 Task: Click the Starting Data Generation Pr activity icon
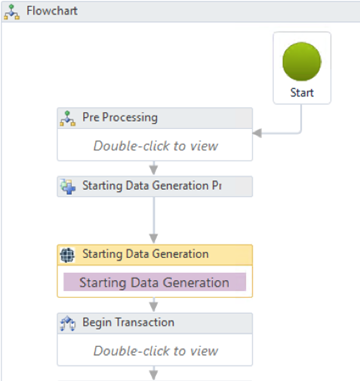tap(68, 186)
